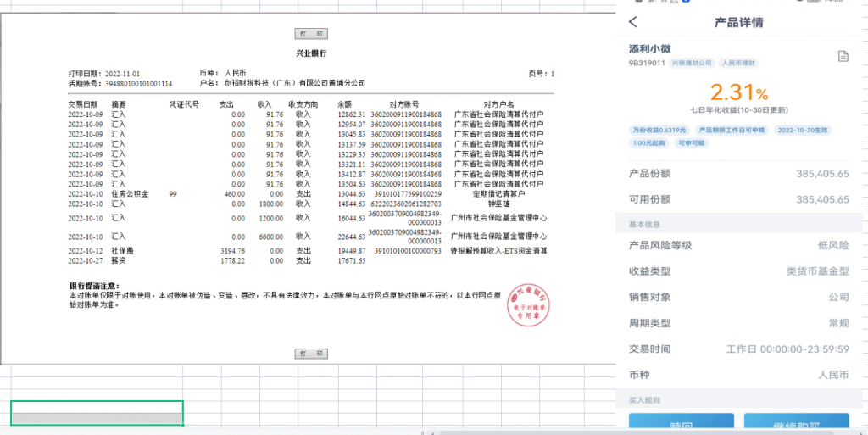
Task: Select the 兴银理财公司 tag
Action: (692, 63)
